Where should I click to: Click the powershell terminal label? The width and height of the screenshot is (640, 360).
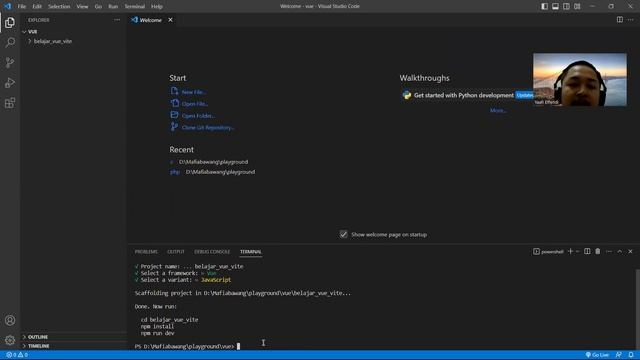coord(548,251)
